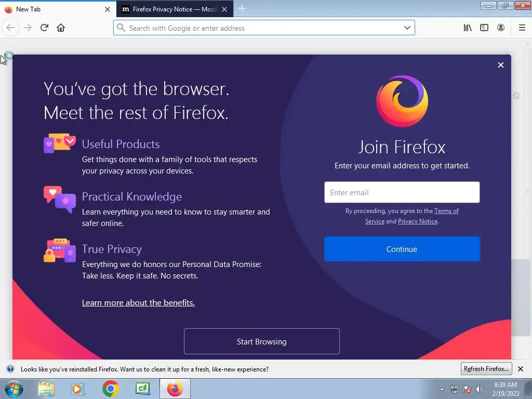
Task: Launch Google Chrome from the taskbar
Action: coord(110,389)
